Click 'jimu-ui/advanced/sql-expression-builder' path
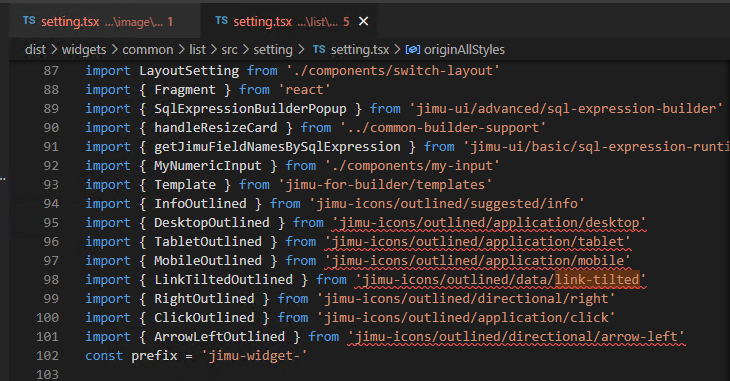This screenshot has width=730, height=381. click(x=566, y=109)
